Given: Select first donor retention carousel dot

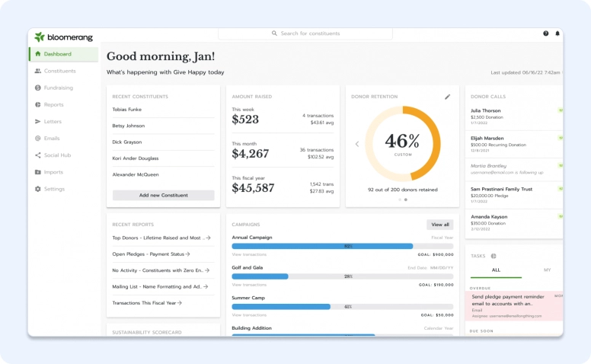Looking at the screenshot, I should point(400,200).
